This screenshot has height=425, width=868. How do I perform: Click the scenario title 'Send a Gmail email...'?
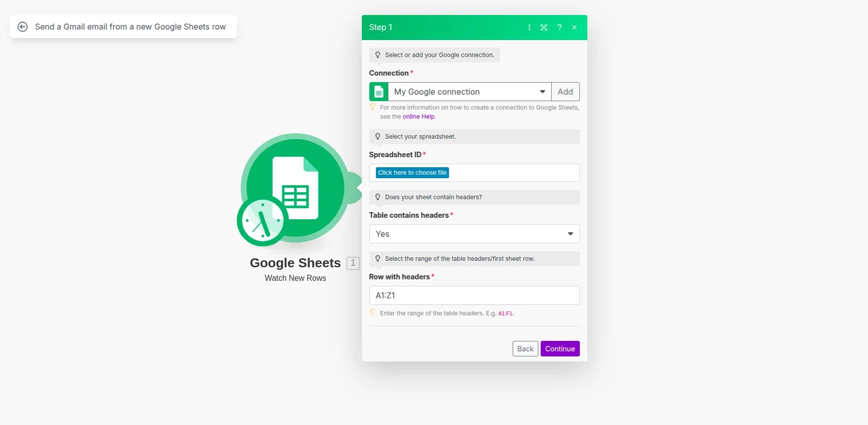(x=130, y=27)
